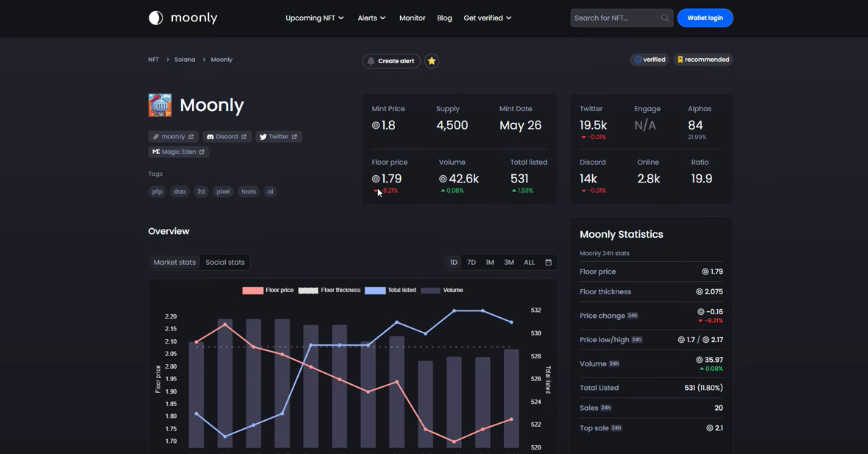
Task: Open the calendar date picker icon
Action: tap(548, 263)
